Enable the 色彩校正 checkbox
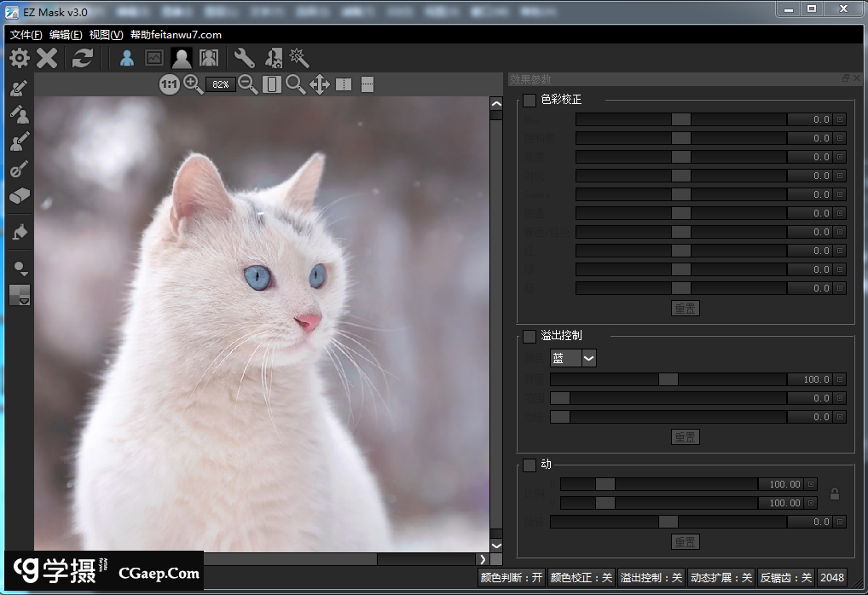The height and width of the screenshot is (595, 868). [529, 101]
